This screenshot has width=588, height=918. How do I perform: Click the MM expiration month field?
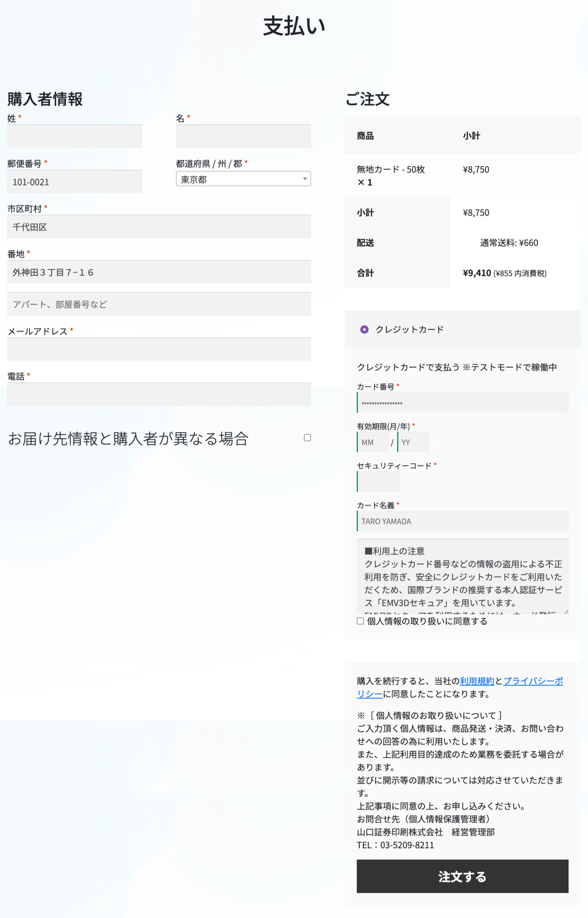coord(373,442)
